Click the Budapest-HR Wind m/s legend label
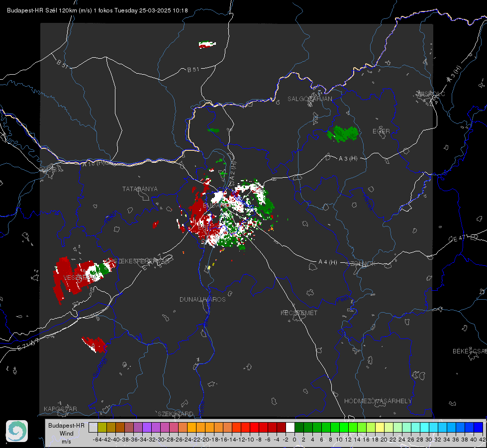Image resolution: width=487 pixels, height=448 pixels. point(66,434)
